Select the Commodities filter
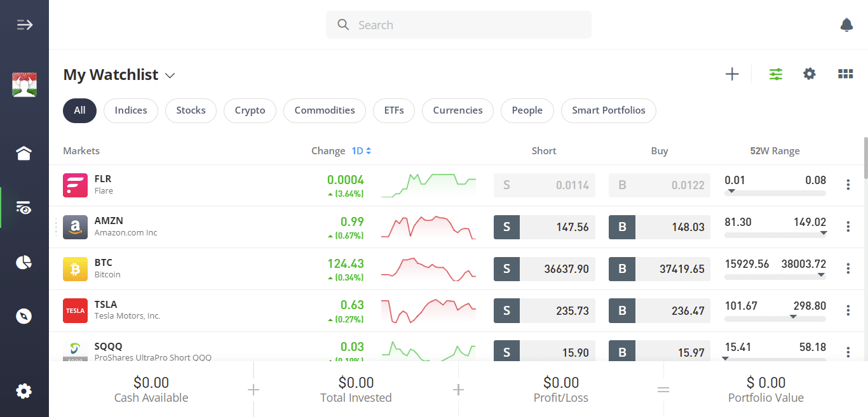 [x=324, y=110]
